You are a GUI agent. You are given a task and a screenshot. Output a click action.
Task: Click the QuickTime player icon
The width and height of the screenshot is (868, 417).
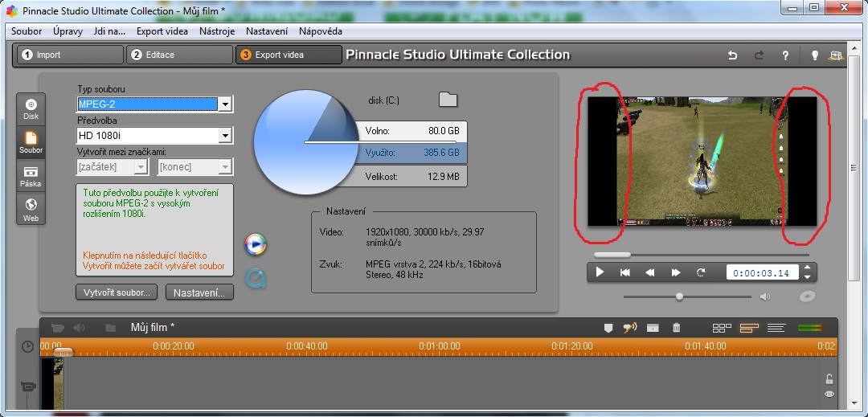[256, 278]
